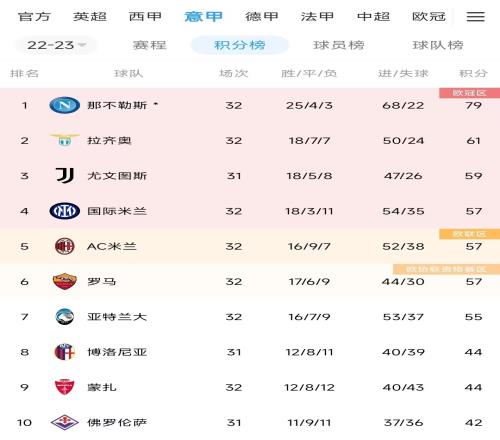This screenshot has height=440, width=500.
Task: Click the 胜/平/负 column header
Action: click(x=309, y=73)
